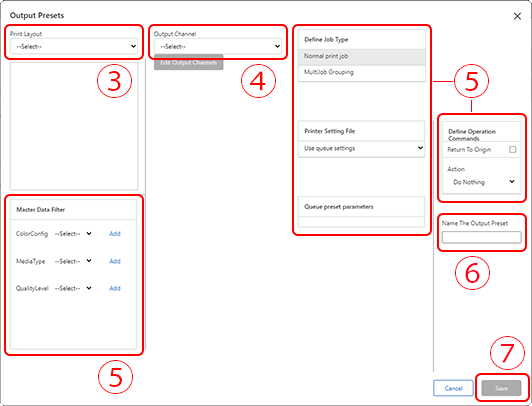
Task: Toggle the Return To Origin checkbox
Action: click(x=512, y=150)
